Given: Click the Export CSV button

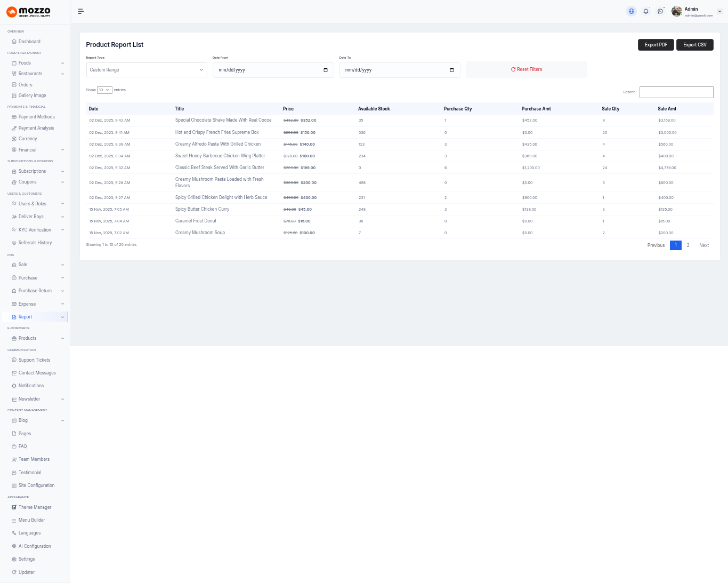Looking at the screenshot, I should click(694, 45).
